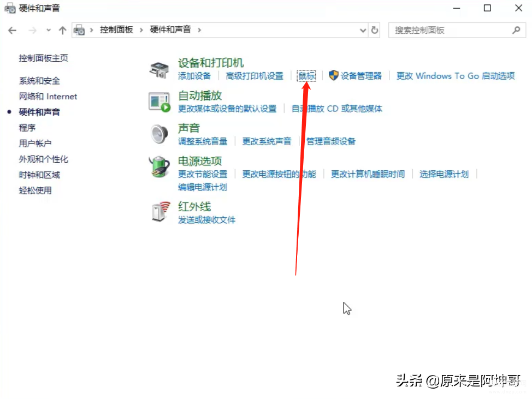Open the 声音 heading
Image resolution: width=532 pixels, height=399 pixels.
pos(189,128)
